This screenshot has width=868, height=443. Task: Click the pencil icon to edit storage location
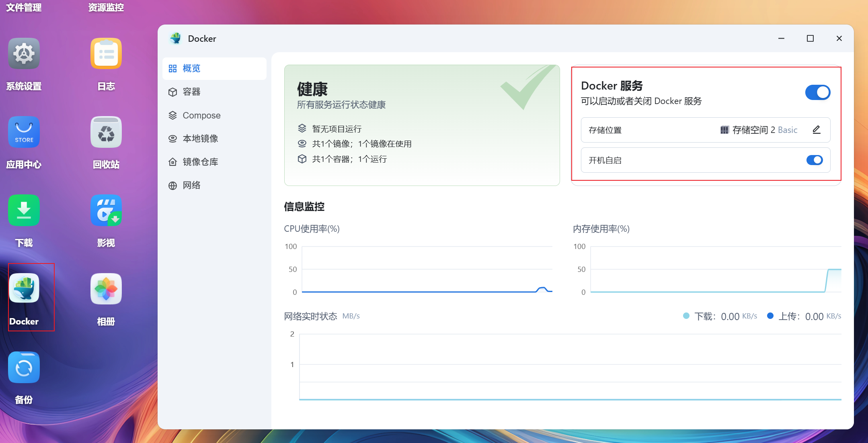click(816, 130)
